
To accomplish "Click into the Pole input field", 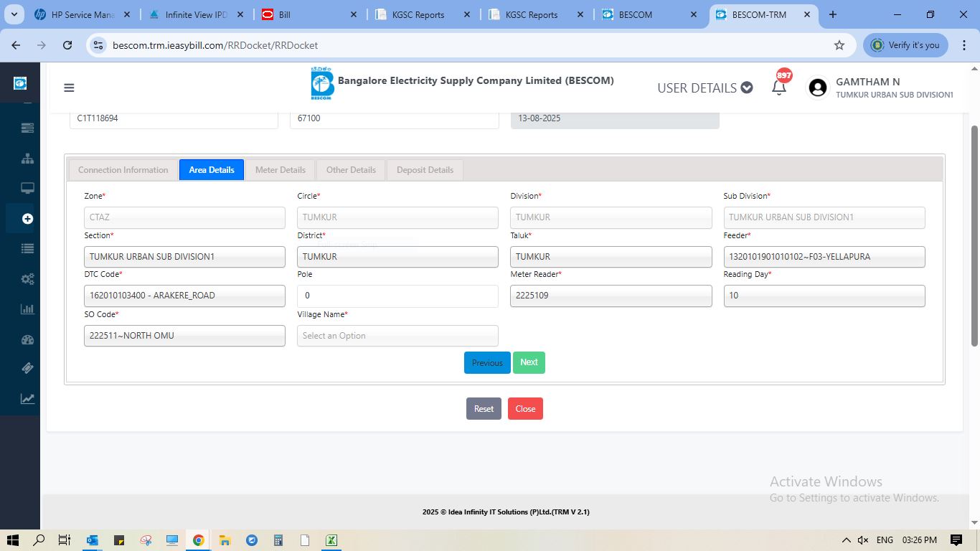I will point(397,296).
